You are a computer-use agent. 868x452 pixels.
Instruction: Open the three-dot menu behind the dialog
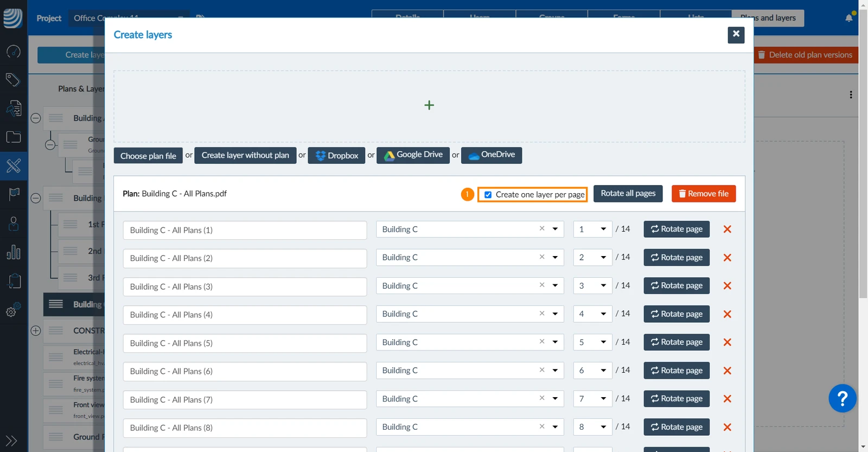(x=851, y=95)
